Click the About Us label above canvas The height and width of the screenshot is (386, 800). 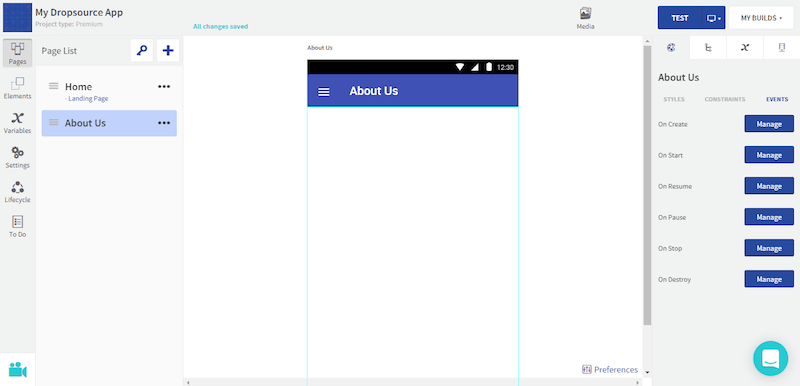point(320,48)
